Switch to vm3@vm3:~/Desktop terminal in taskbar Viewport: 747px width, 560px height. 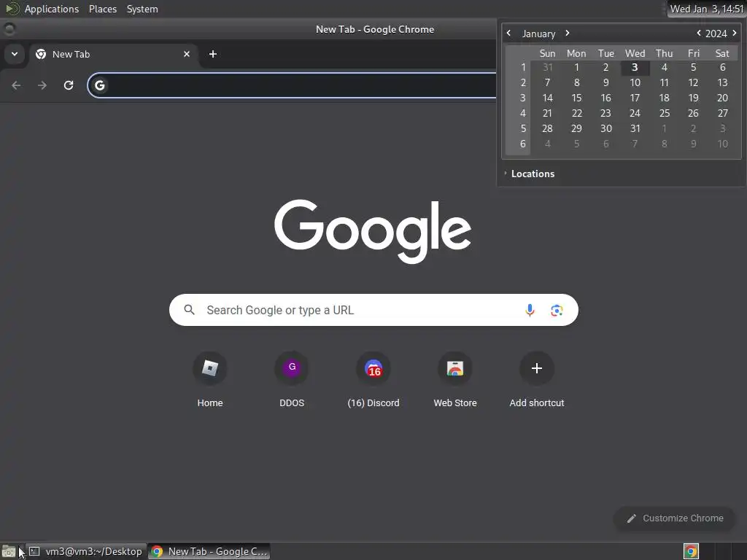[x=86, y=551]
